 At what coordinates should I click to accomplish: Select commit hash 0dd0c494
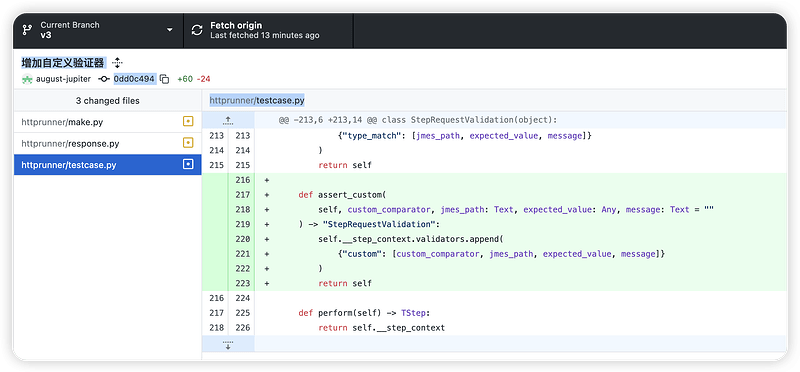(x=134, y=79)
